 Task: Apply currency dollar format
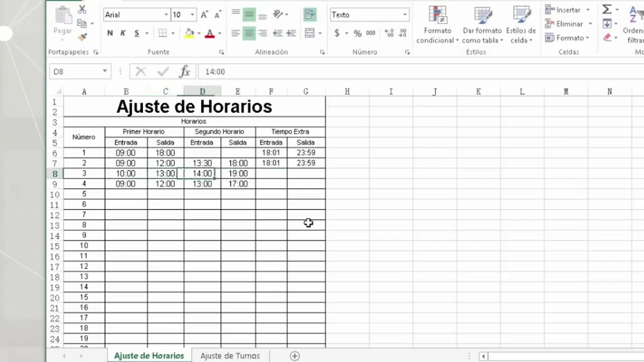337,33
